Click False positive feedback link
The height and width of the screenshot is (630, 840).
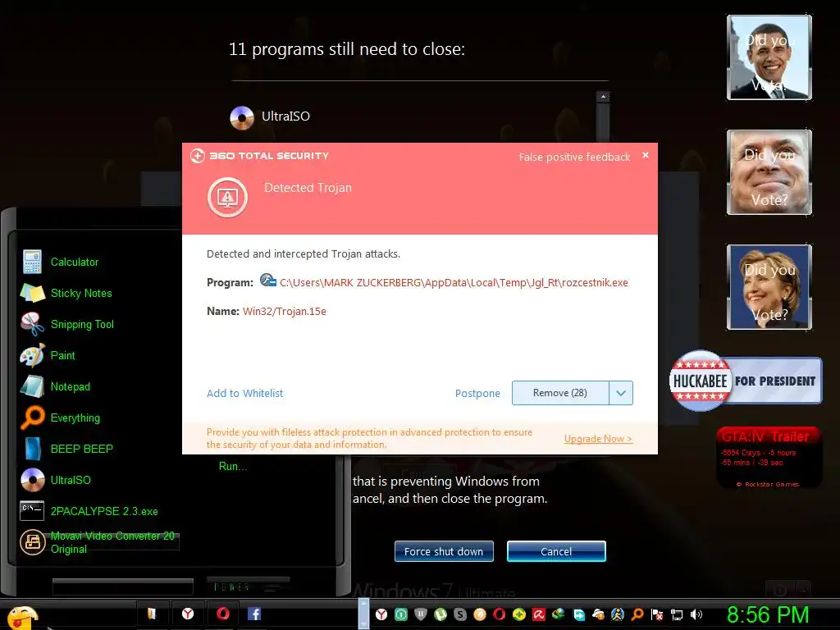[574, 157]
